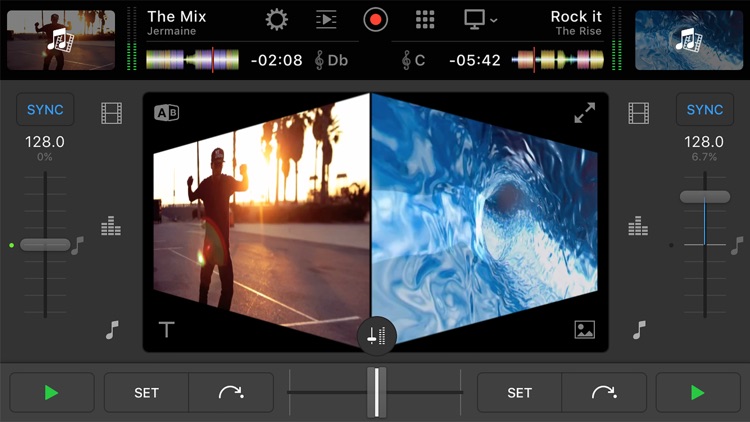Toggle SYNC on the right deck

click(x=705, y=110)
